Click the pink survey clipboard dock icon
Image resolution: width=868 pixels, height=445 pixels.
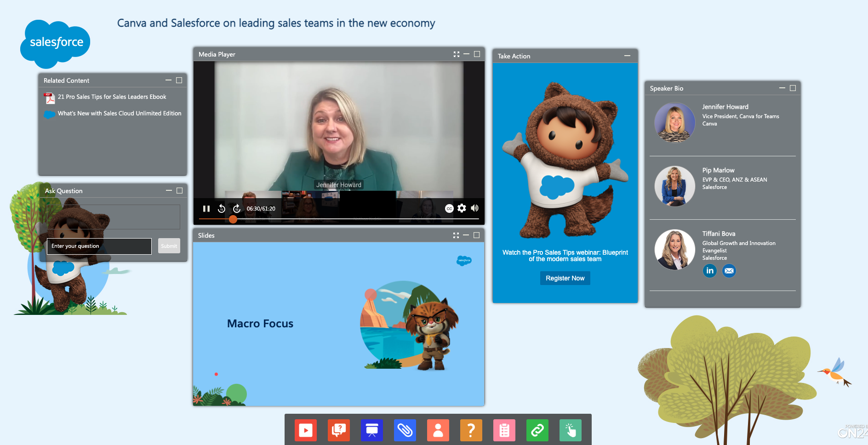[x=504, y=430]
